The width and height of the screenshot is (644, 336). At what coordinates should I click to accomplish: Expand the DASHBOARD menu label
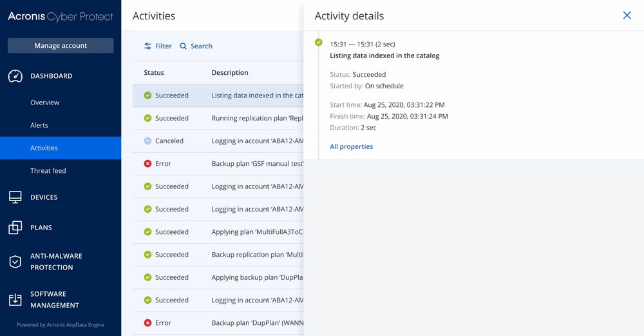pos(52,76)
